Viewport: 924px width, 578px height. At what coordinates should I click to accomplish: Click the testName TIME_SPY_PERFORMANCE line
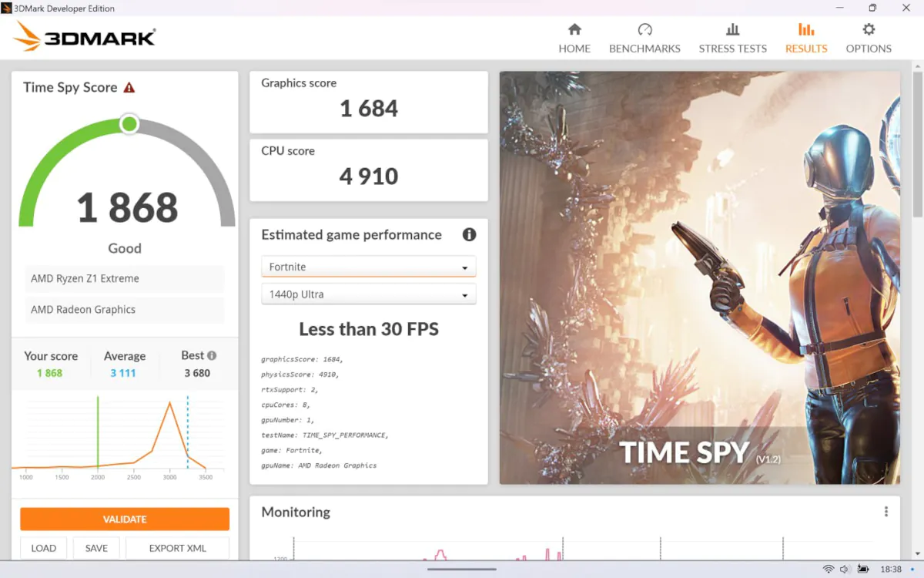click(x=325, y=435)
